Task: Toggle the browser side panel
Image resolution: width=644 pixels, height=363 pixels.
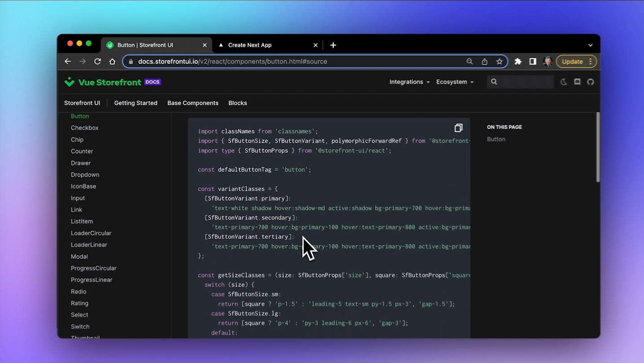Action: (533, 62)
